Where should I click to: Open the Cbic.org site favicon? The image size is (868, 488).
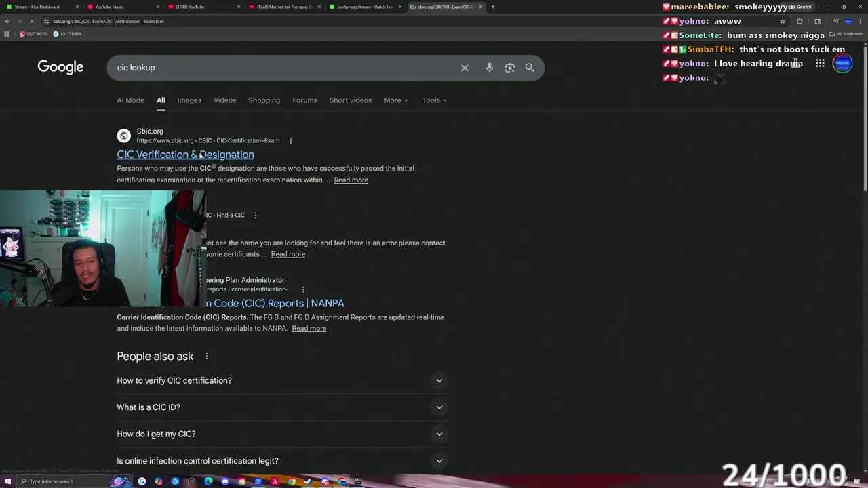tap(123, 136)
